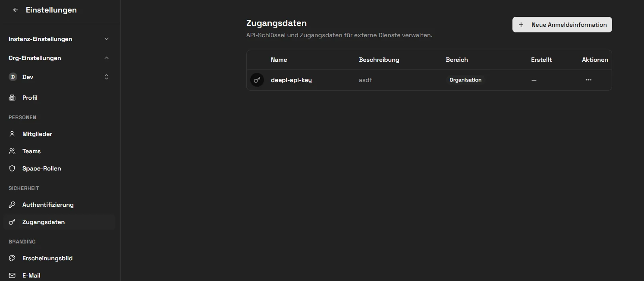Open the Dev organisation switcher

pyautogui.click(x=59, y=77)
